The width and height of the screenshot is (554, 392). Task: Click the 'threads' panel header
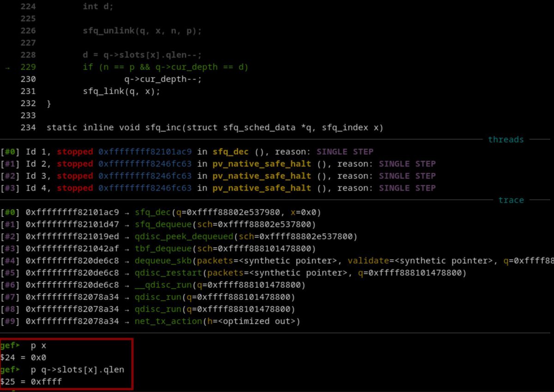click(506, 139)
